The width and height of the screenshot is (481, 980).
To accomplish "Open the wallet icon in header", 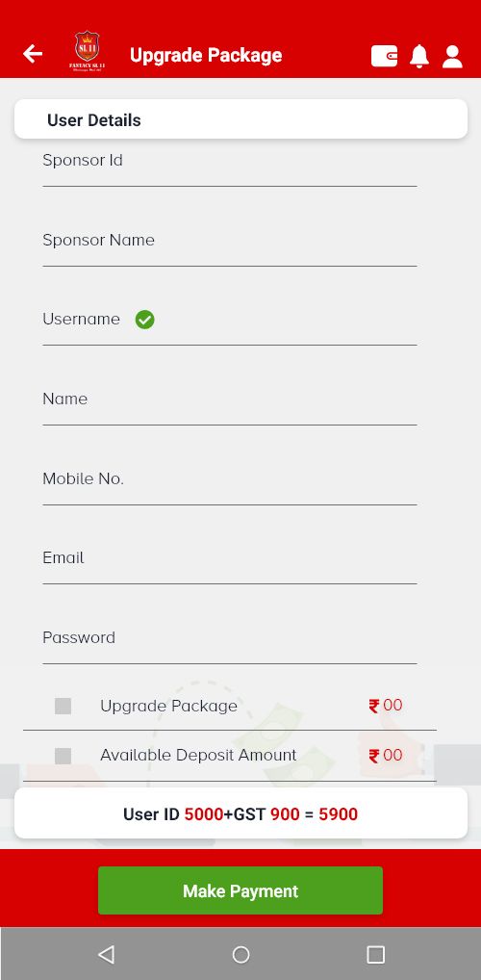I will 384,56.
